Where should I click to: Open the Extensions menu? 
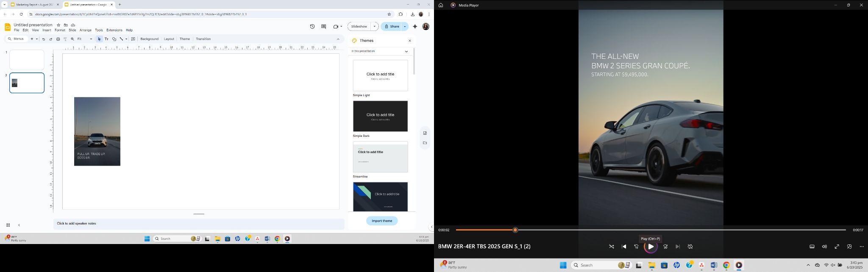click(x=114, y=30)
